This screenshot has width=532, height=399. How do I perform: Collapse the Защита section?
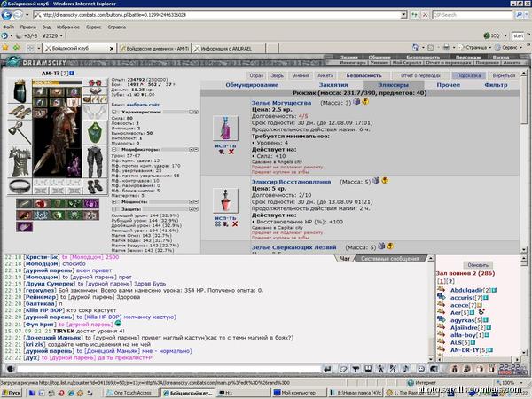tap(114, 209)
